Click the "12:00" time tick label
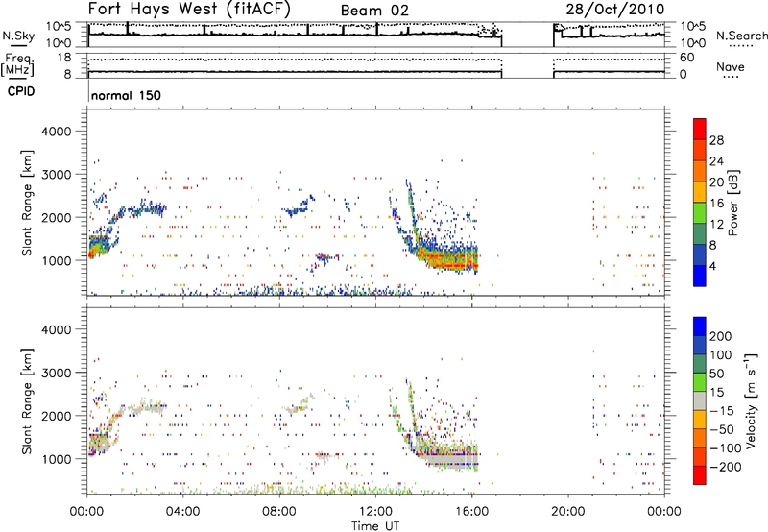The image size is (768, 532). pos(375,512)
